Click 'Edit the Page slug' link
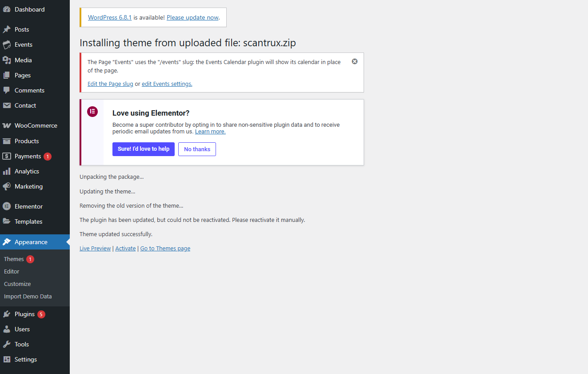This screenshot has width=588, height=374. [110, 84]
